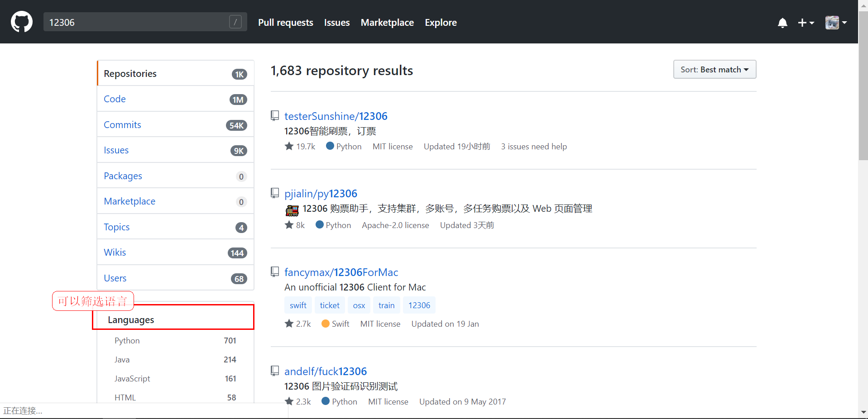Click repo icon beside testerSunshine/12306
The width and height of the screenshot is (868, 419).
pos(275,116)
